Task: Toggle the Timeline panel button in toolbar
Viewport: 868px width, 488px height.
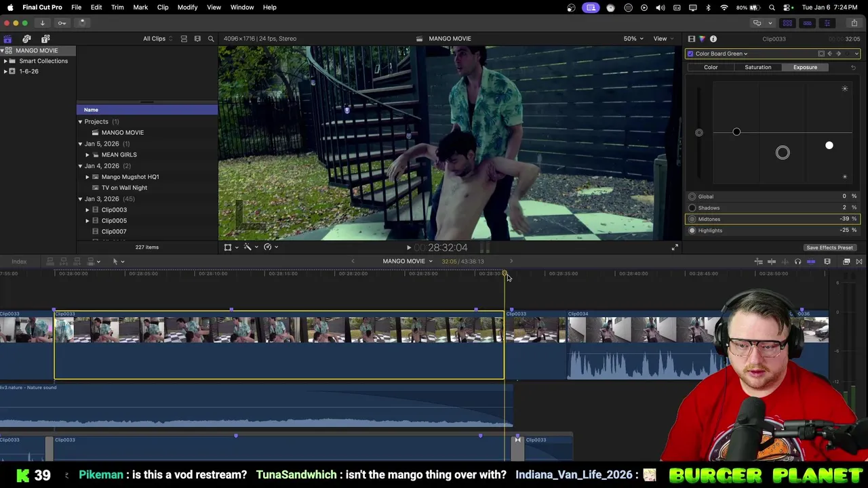Action: pyautogui.click(x=807, y=23)
